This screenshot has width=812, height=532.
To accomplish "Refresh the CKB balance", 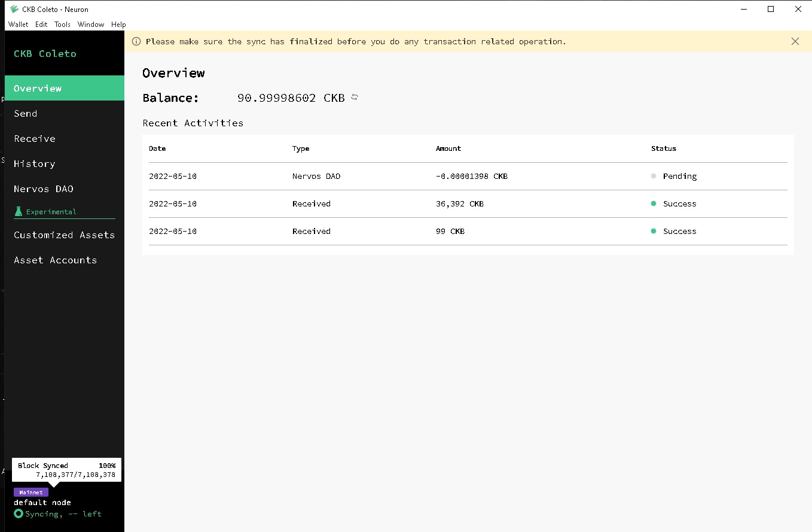I will pos(354,97).
